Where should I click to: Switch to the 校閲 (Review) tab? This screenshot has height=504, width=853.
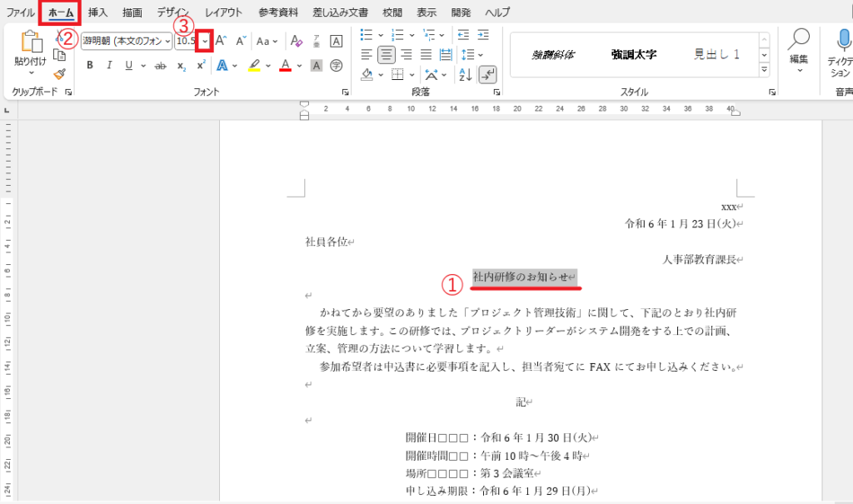(392, 12)
